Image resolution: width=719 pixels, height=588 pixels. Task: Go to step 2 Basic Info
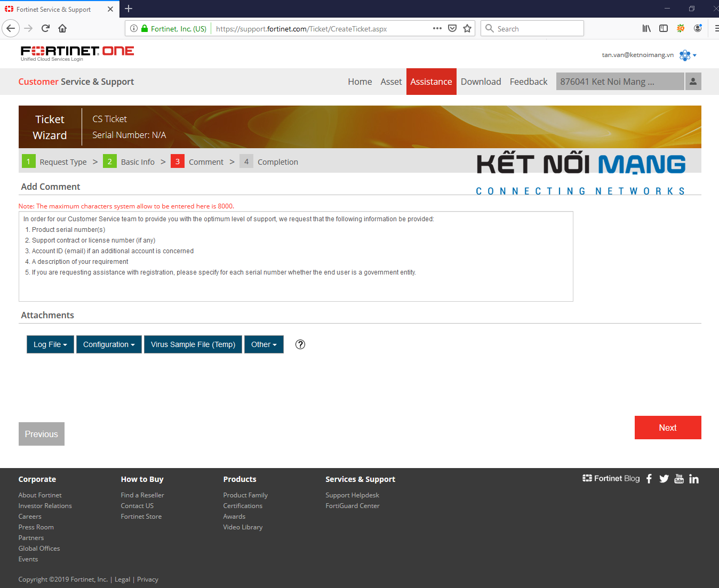[129, 162]
